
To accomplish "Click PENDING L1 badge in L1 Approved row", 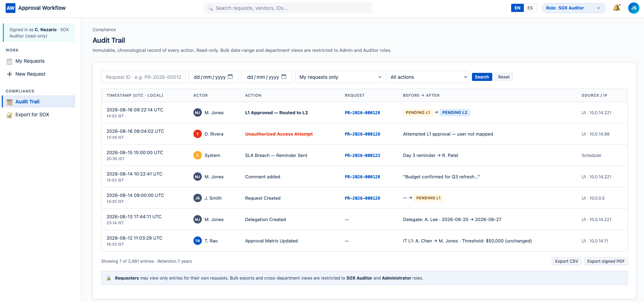I will click(418, 113).
